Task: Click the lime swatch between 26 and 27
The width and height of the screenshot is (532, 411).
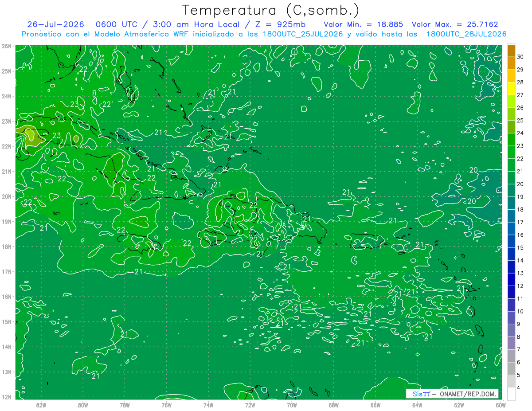Action: click(511, 102)
